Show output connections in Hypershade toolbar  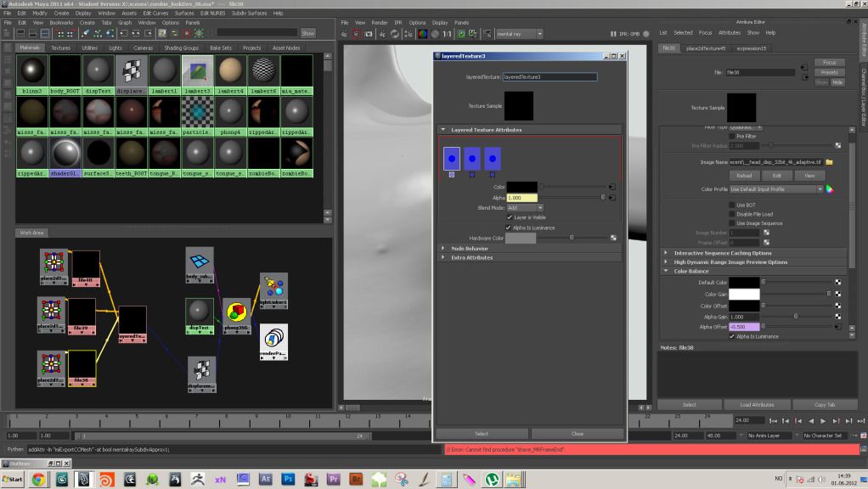point(148,34)
